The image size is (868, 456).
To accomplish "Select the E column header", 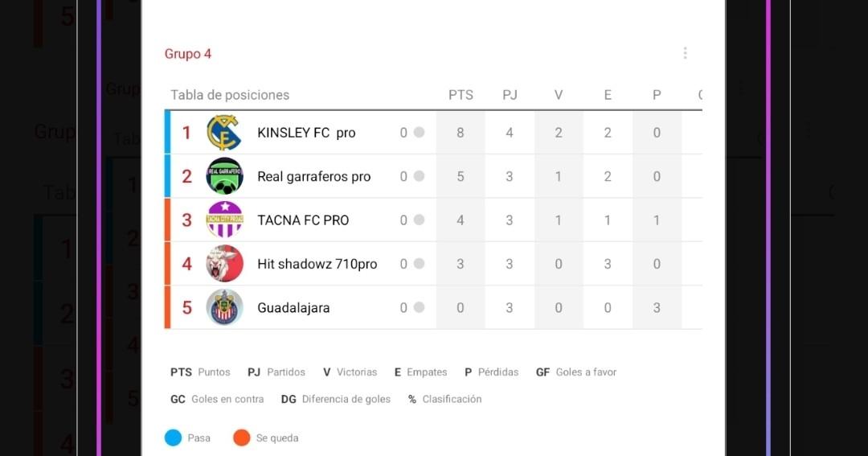I will pos(608,95).
